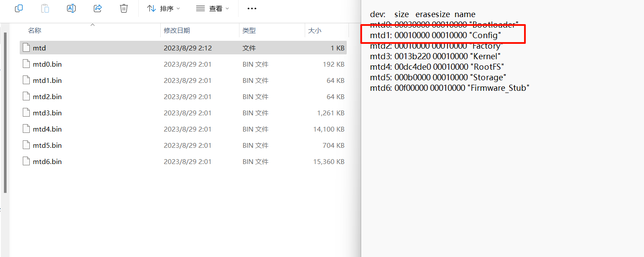Select the mtd4.bin file

pyautogui.click(x=183, y=129)
